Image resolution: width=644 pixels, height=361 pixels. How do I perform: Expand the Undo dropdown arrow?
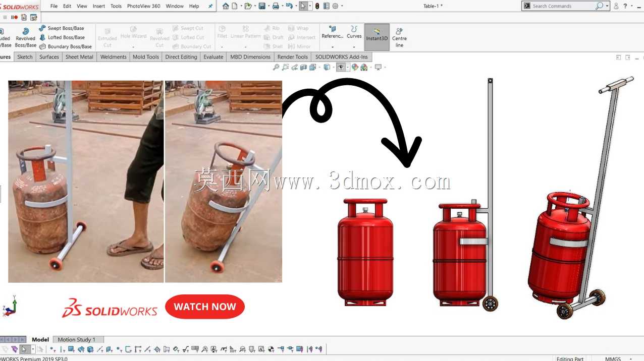(295, 6)
